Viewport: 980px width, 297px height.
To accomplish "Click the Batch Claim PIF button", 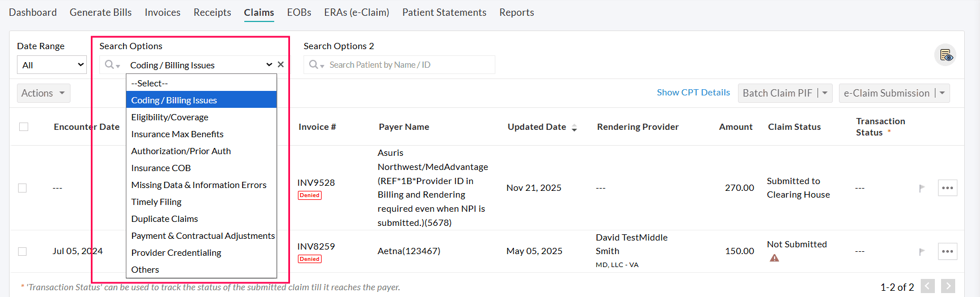I will pos(777,93).
